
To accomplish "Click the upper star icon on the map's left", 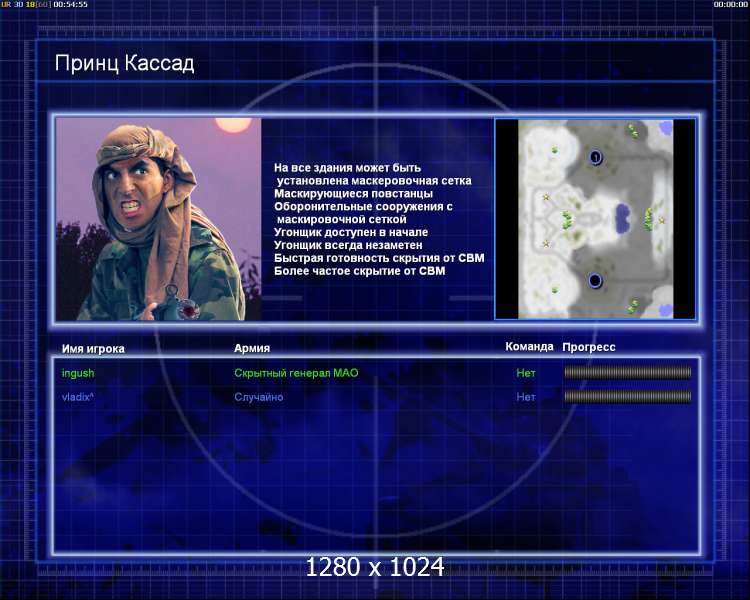I will pos(546,197).
